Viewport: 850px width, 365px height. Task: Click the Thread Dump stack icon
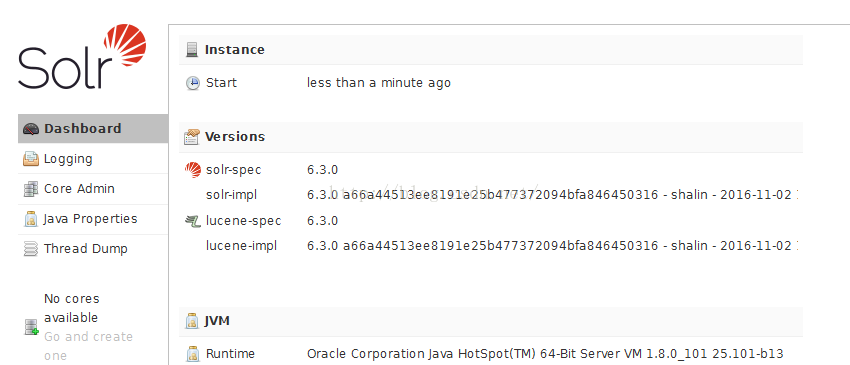[x=31, y=249]
